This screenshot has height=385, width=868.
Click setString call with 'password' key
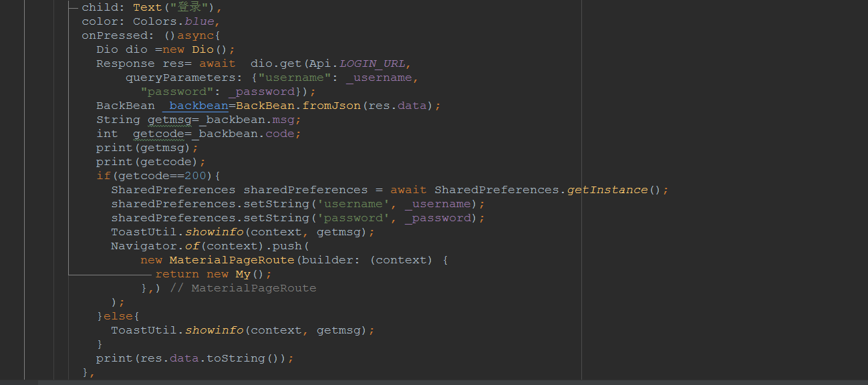(298, 218)
